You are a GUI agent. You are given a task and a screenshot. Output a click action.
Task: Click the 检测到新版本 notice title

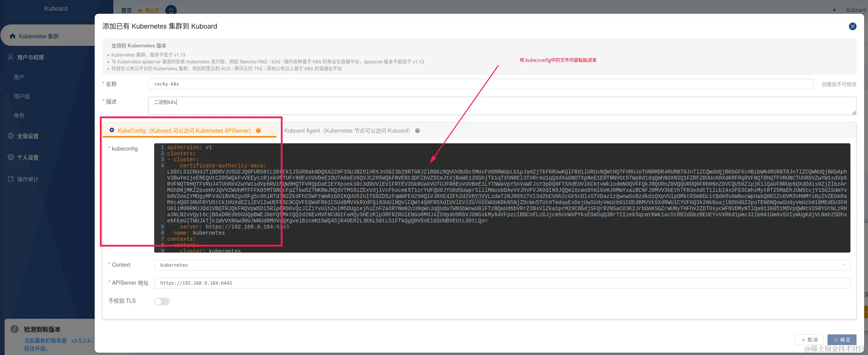pos(42,329)
